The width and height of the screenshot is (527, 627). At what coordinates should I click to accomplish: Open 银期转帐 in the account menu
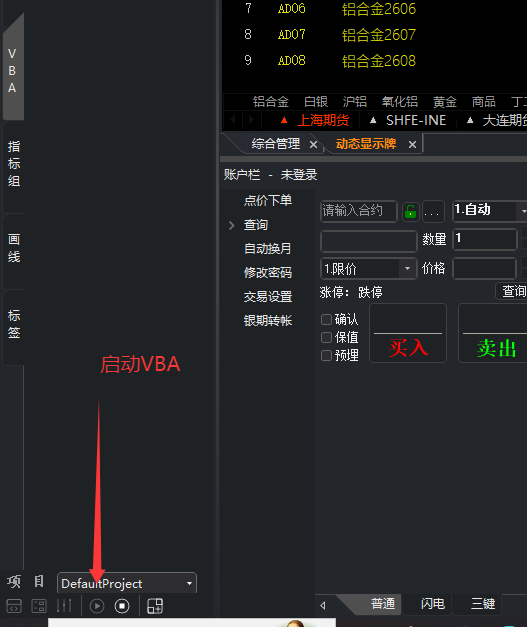click(x=268, y=320)
